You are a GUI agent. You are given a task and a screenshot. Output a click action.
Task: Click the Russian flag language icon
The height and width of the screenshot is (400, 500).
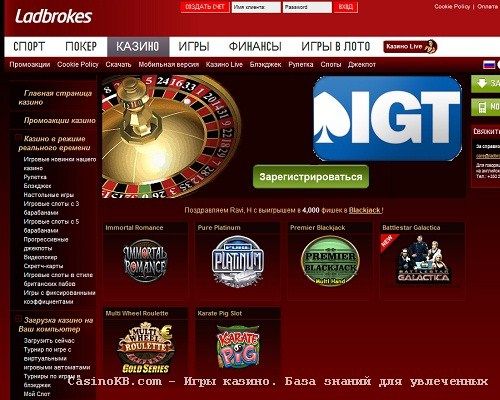pos(489,64)
